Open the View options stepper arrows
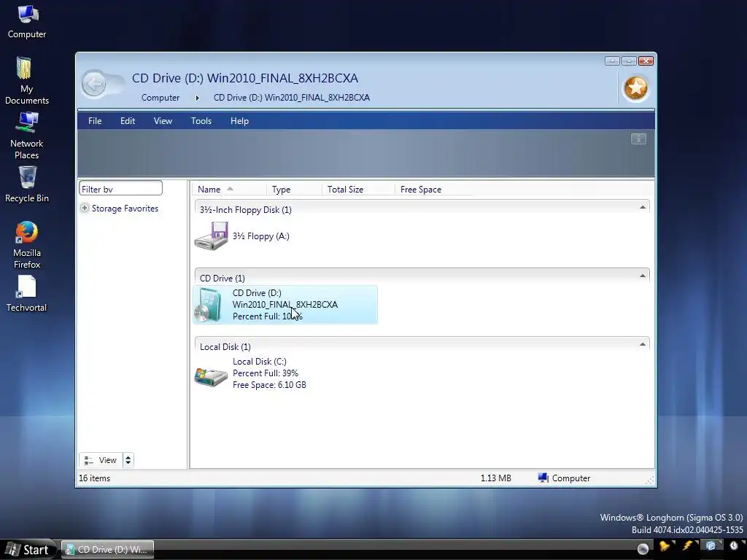 pos(128,460)
